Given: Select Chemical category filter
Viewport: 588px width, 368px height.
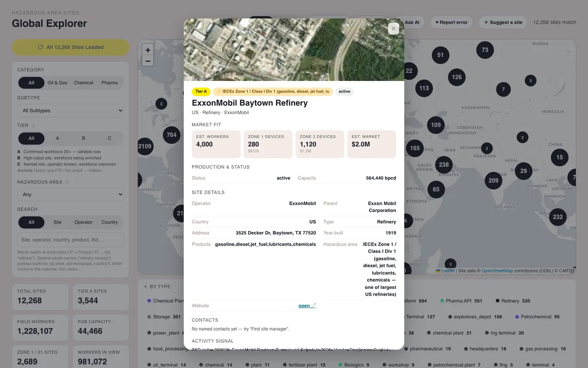Looking at the screenshot, I should click(84, 83).
